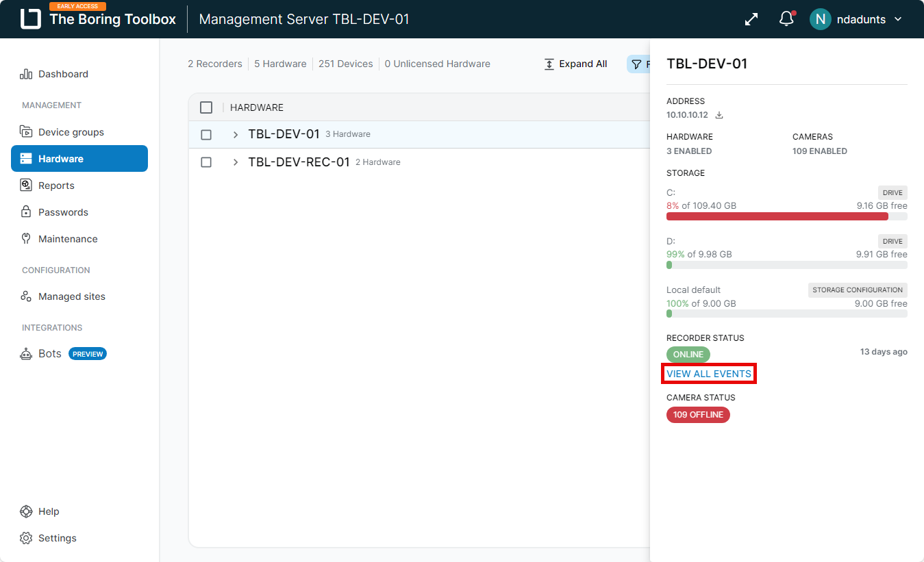Screen dimensions: 924x562
Task: Toggle the select-all checkbox in Hardware header
Action: 206,107
